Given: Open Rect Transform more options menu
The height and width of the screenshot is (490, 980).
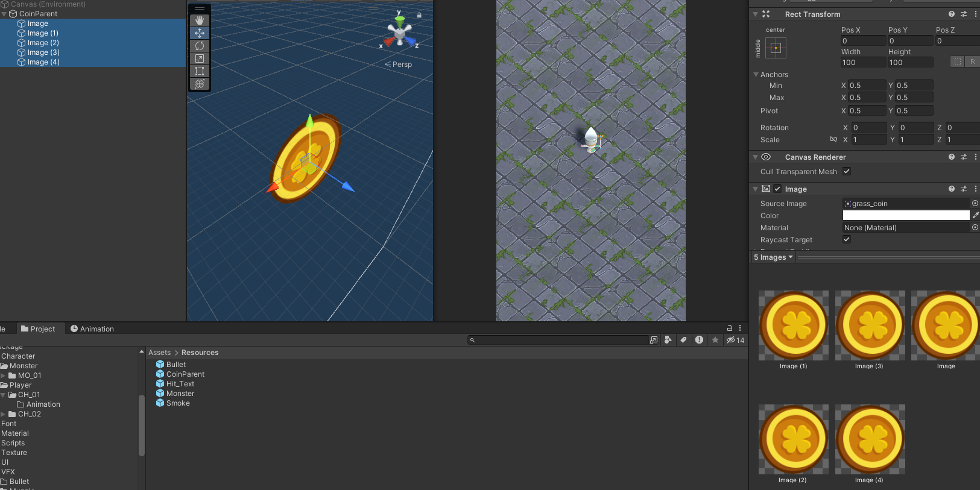Looking at the screenshot, I should click(976, 14).
